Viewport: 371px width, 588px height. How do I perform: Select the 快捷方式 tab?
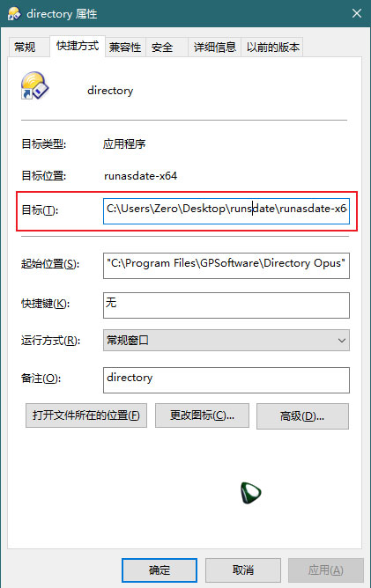78,46
